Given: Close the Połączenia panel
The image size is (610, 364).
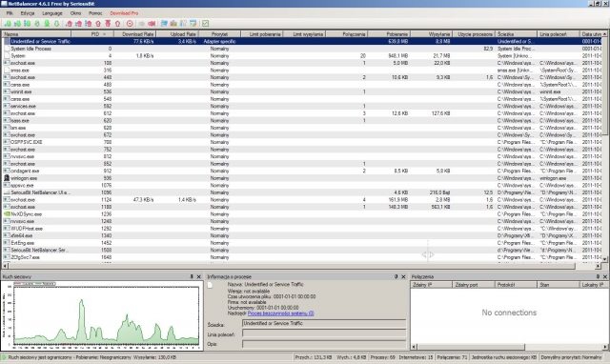Looking at the screenshot, I should coord(605,276).
